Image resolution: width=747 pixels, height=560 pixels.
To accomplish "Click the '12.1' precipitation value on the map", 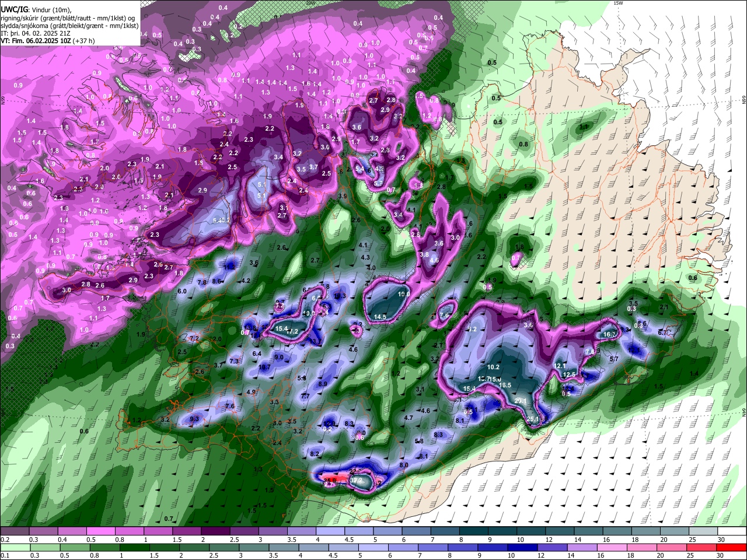I will click(560, 366).
